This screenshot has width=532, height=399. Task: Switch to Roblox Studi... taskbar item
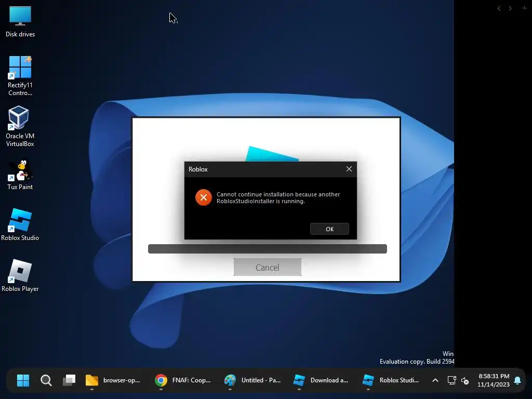[391, 380]
